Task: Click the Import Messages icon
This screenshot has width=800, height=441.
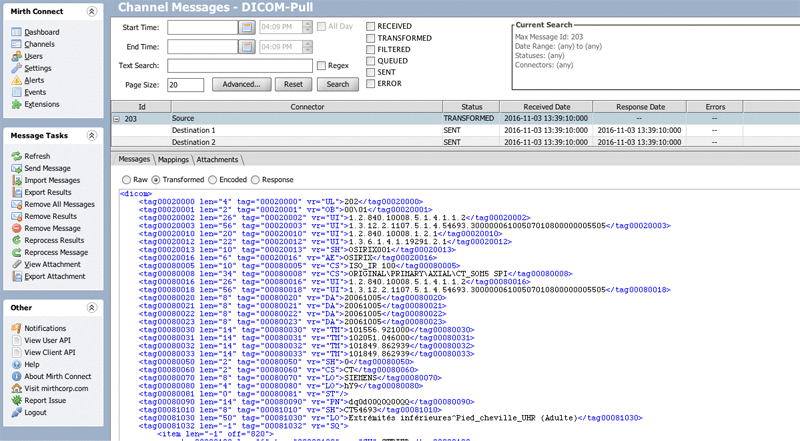Action: click(x=16, y=180)
